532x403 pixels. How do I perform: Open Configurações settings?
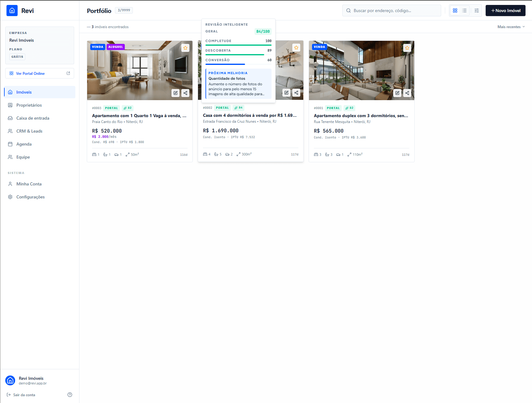point(40,197)
